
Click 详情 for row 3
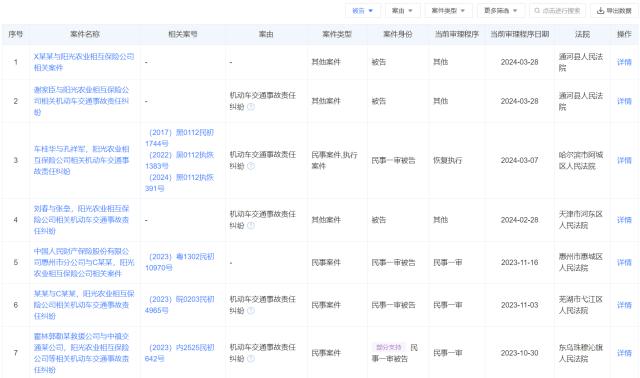coord(624,160)
